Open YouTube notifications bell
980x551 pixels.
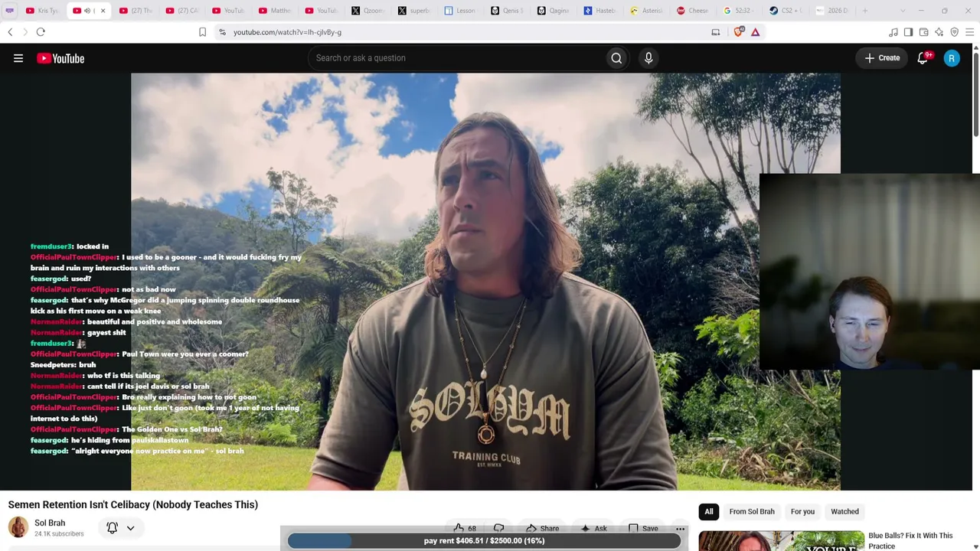[923, 58]
